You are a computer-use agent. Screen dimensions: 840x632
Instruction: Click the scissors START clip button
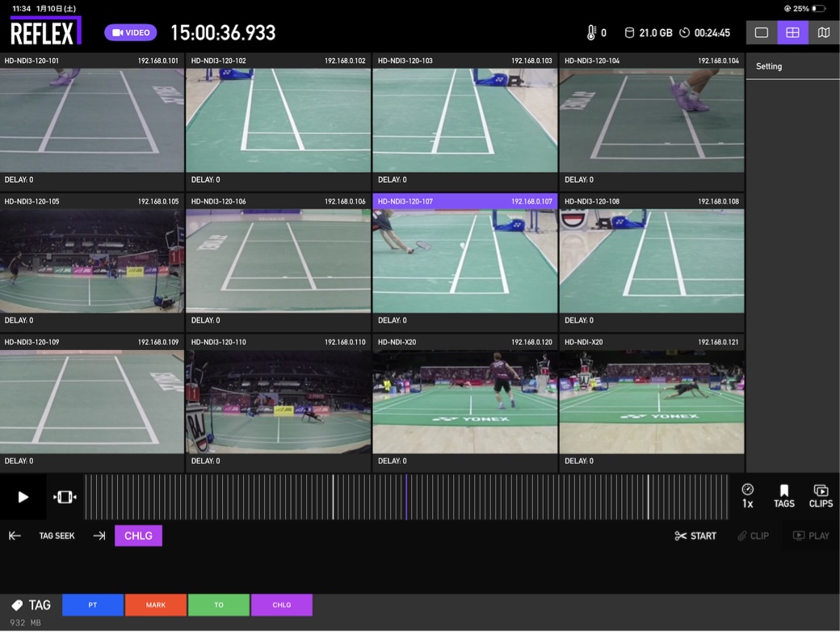pos(695,536)
